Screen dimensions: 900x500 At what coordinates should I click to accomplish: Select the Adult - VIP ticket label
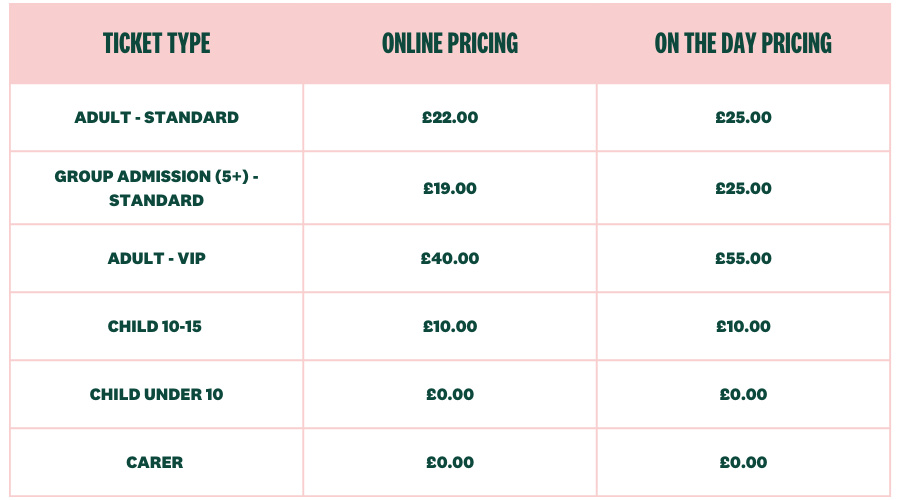tap(157, 258)
